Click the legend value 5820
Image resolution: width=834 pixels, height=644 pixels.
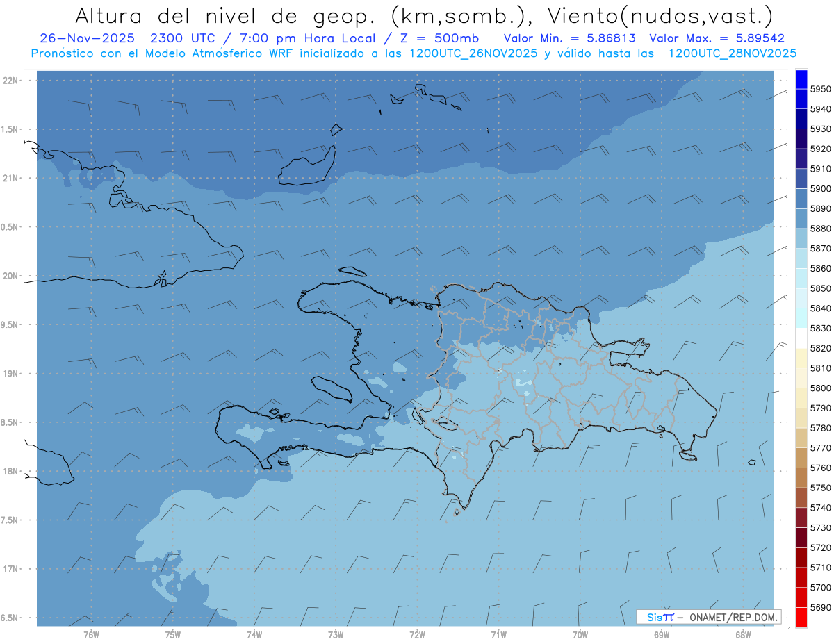pos(820,348)
